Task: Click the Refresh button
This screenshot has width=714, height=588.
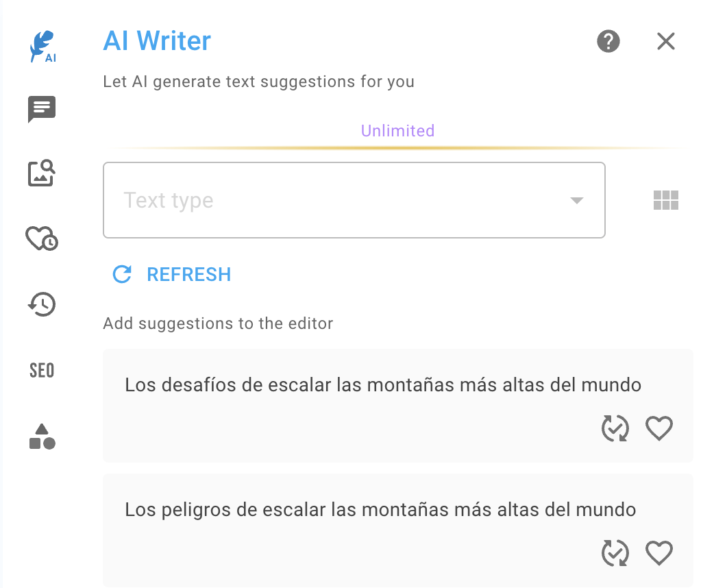Action: [170, 274]
